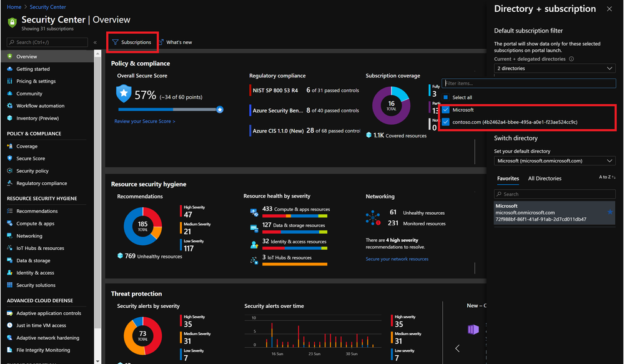
Task: Click the Data & storage icon
Action: click(x=10, y=260)
